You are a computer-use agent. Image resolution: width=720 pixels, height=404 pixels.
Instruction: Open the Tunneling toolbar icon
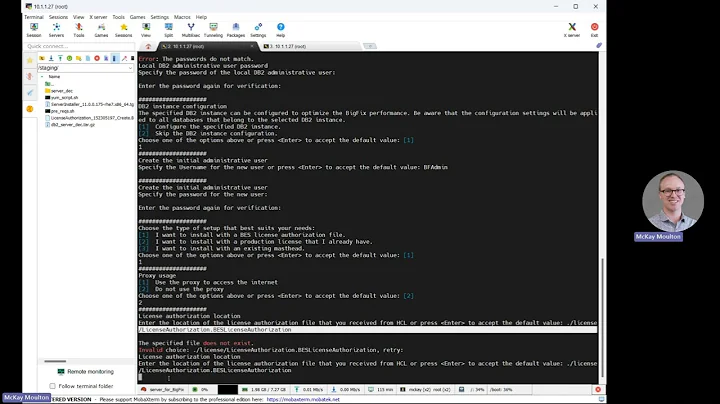pyautogui.click(x=213, y=30)
